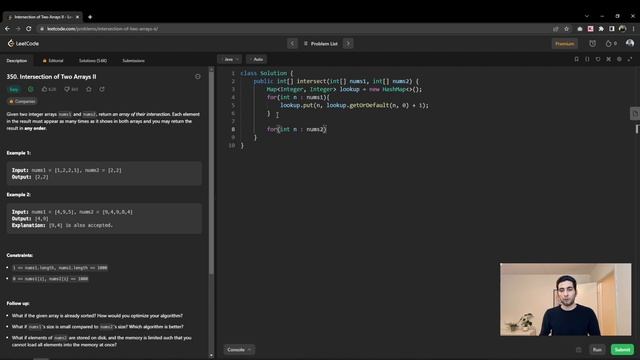Click notes icon left of Run

pyautogui.click(x=578, y=350)
